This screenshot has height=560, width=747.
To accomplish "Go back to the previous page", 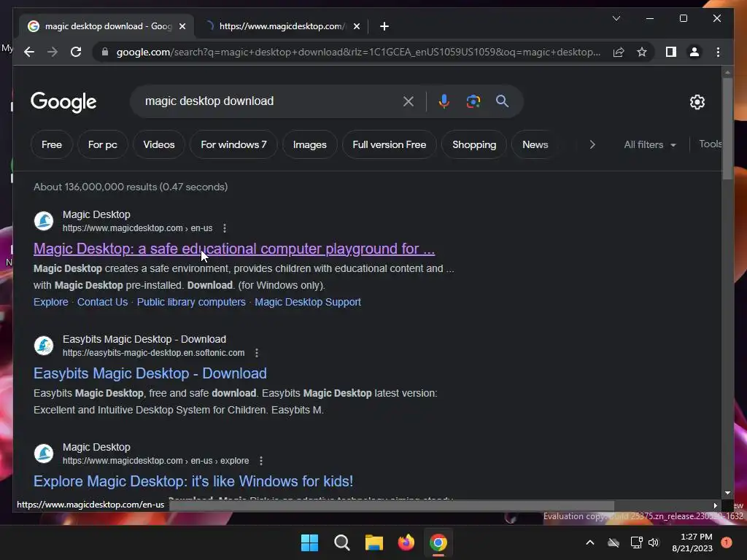I will [x=29, y=52].
